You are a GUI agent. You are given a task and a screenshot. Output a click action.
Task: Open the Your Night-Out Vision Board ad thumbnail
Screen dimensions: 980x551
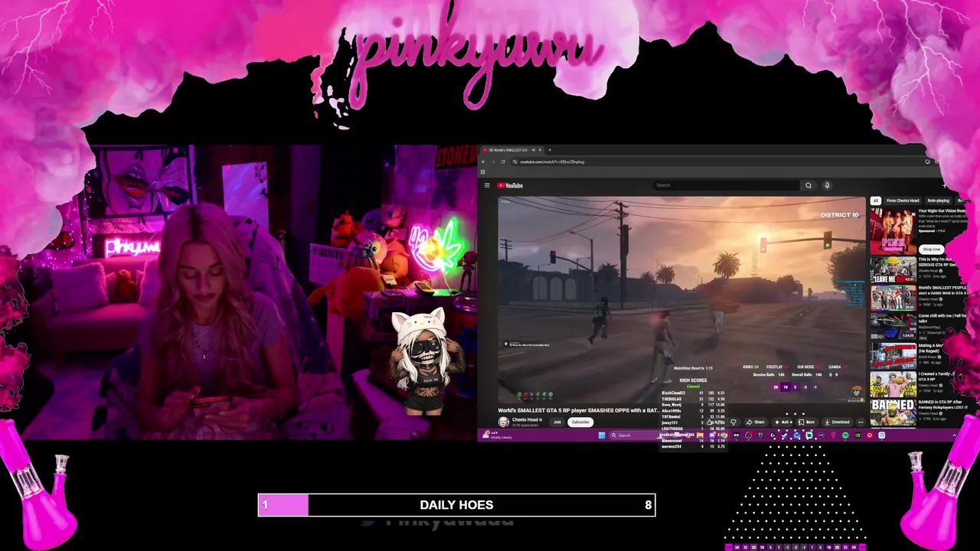893,231
